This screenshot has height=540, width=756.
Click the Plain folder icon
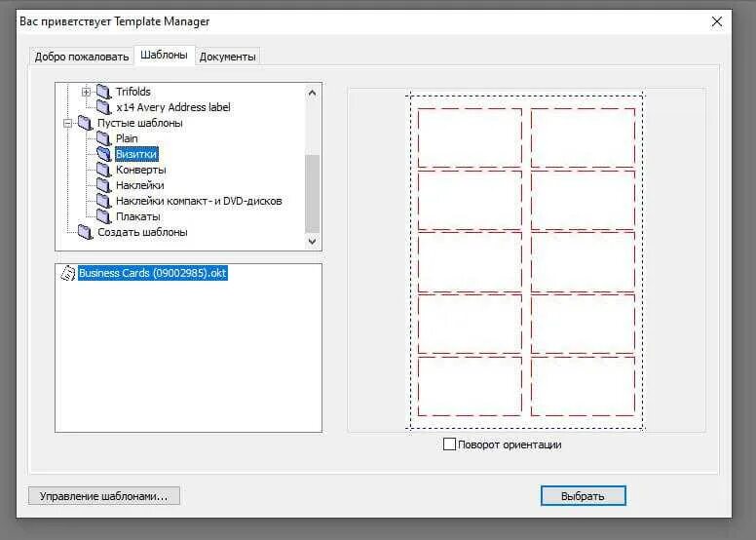103,138
